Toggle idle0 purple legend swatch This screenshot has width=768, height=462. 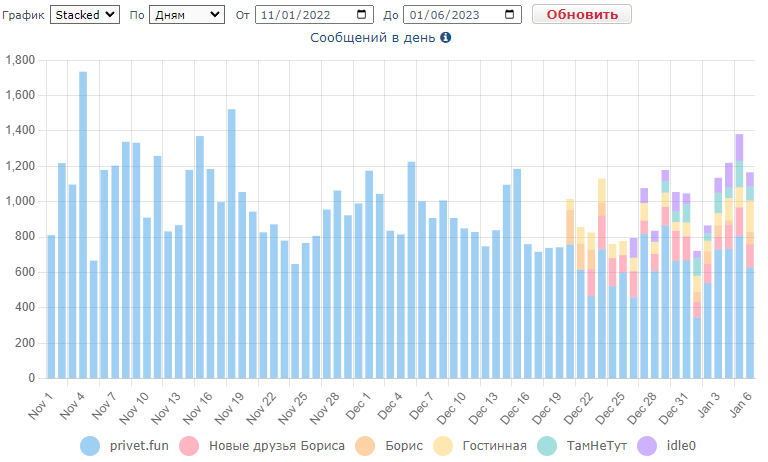(x=647, y=446)
